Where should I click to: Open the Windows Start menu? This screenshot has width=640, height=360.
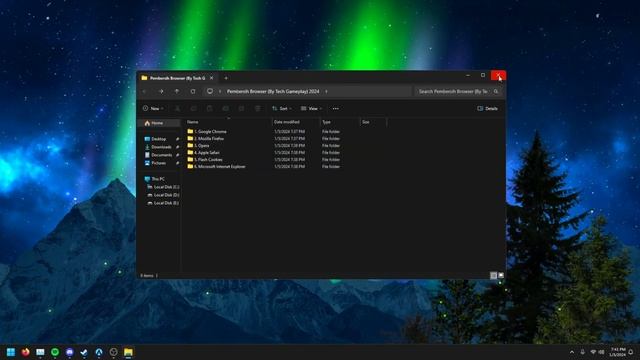pyautogui.click(x=11, y=352)
